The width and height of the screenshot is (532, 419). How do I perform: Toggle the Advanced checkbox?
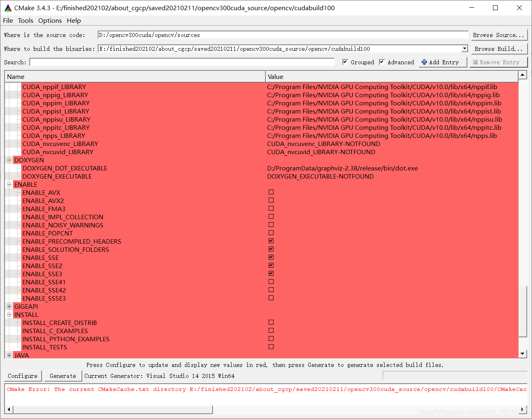coord(382,62)
